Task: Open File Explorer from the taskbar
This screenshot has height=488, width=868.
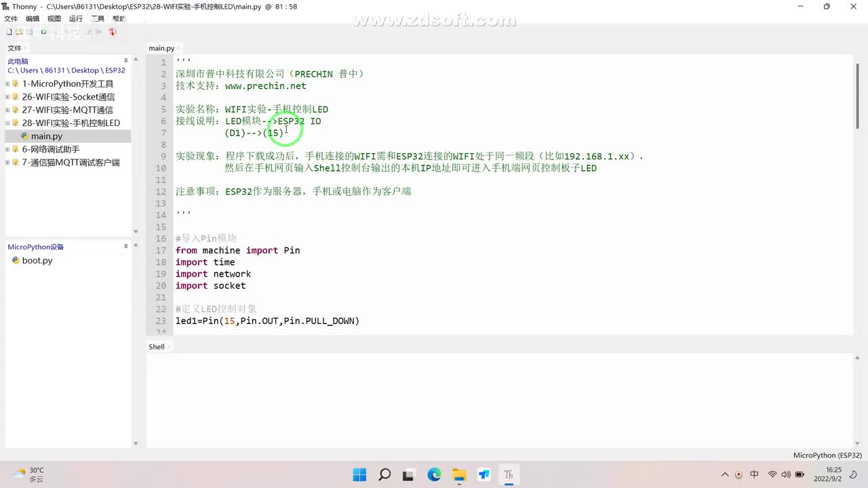Action: tap(459, 474)
